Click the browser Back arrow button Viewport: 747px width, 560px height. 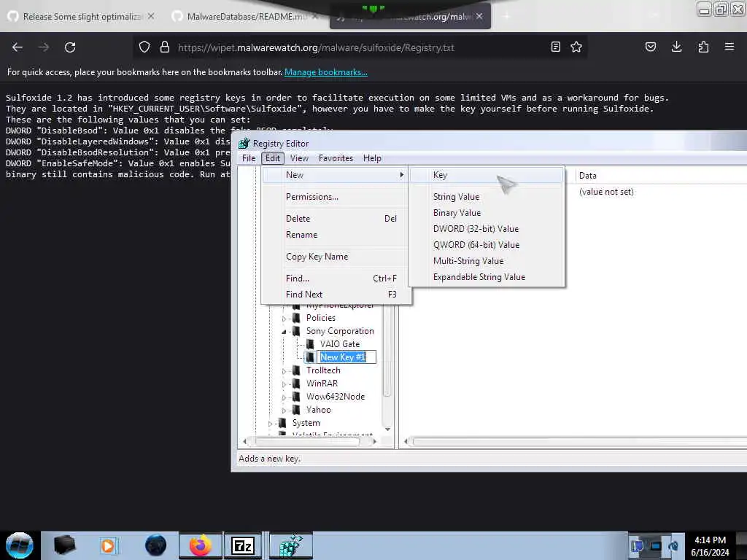click(x=18, y=47)
